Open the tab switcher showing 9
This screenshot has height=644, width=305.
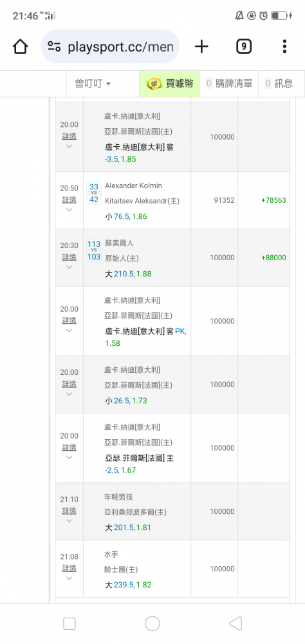[244, 47]
